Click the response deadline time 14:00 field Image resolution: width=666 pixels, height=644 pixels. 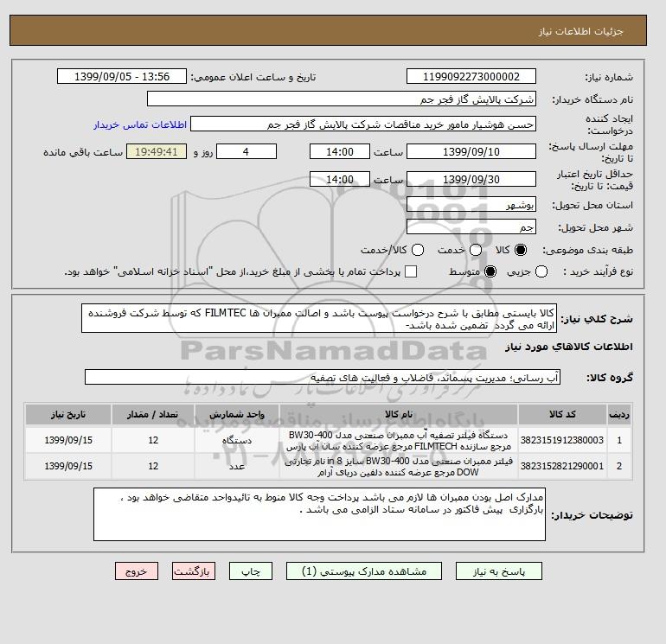(x=340, y=151)
